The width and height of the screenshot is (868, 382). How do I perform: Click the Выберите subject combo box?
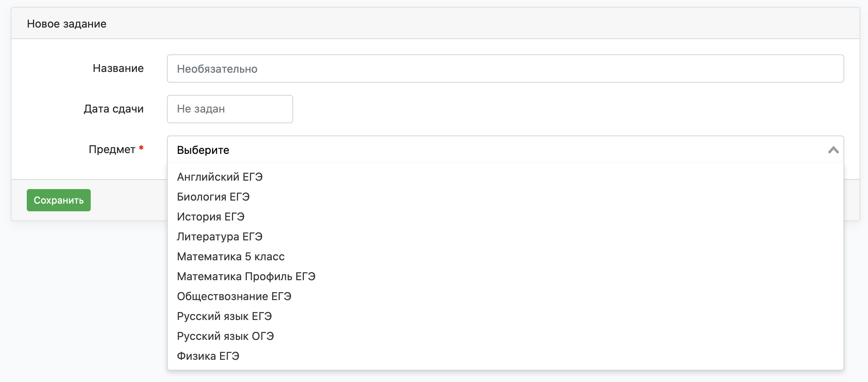505,150
